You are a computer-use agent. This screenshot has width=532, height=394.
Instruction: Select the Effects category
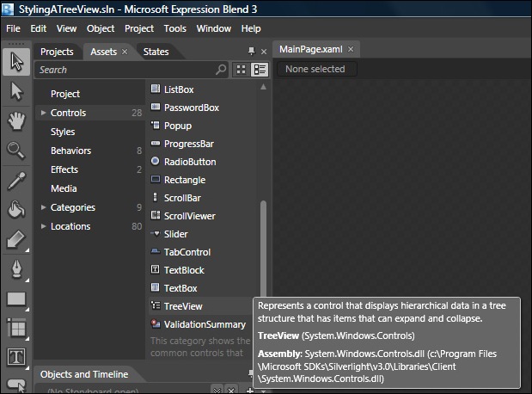[x=64, y=169]
